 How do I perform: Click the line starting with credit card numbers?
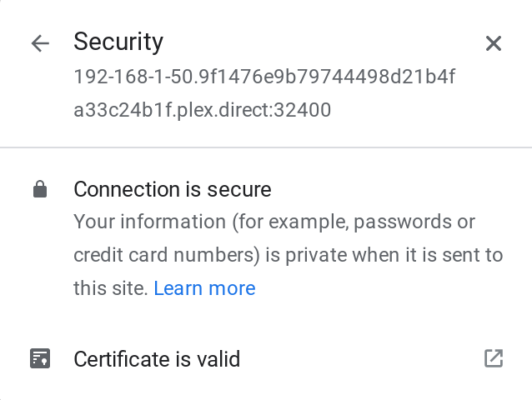point(288,255)
